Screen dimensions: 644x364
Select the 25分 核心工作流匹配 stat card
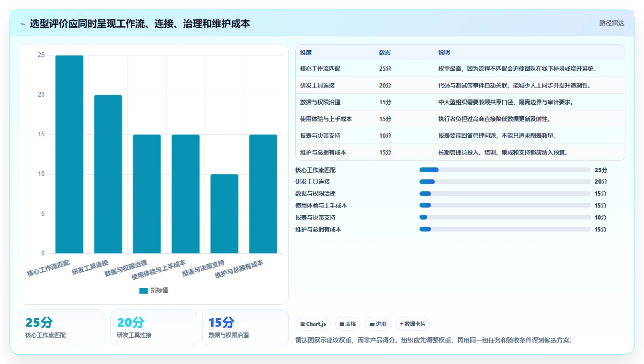62,327
